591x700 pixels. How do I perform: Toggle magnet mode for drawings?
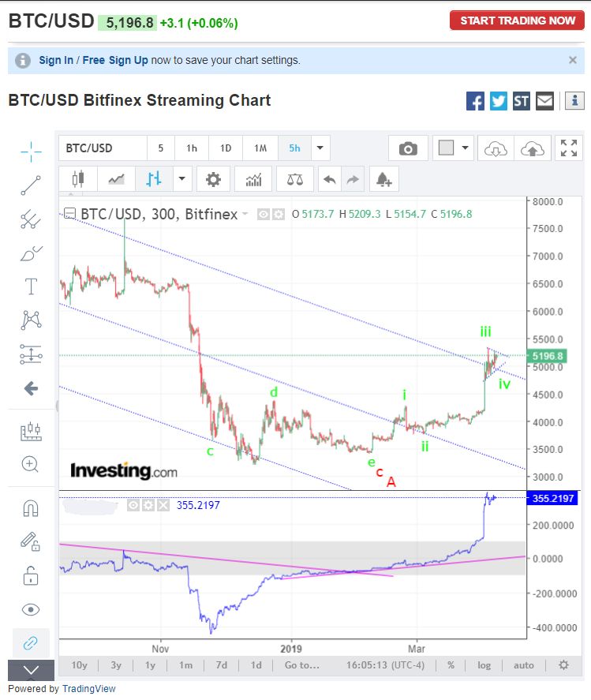point(31,508)
